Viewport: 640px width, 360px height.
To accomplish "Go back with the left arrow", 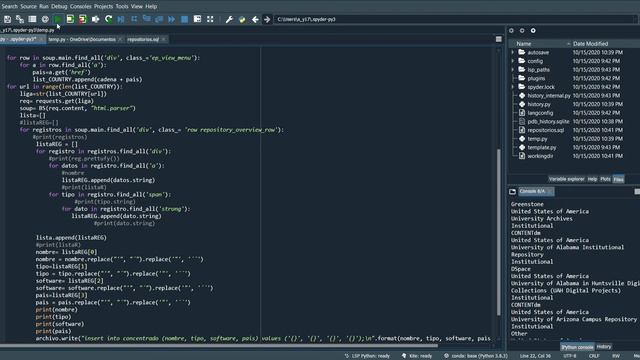I will (255, 19).
